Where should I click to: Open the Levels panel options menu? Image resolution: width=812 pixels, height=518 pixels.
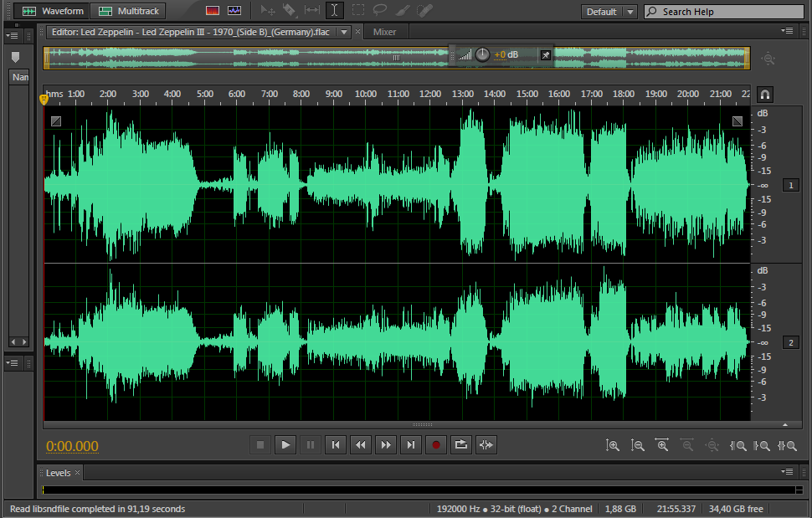click(x=787, y=471)
